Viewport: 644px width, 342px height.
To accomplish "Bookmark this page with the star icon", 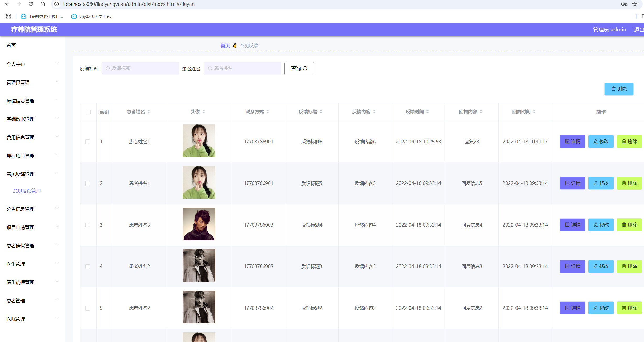I will [x=635, y=4].
